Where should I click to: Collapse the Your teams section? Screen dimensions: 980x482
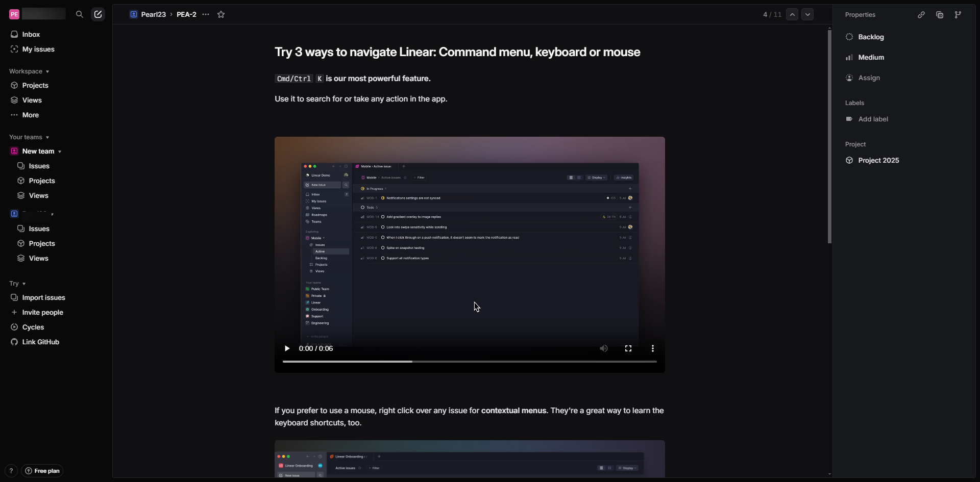point(29,137)
